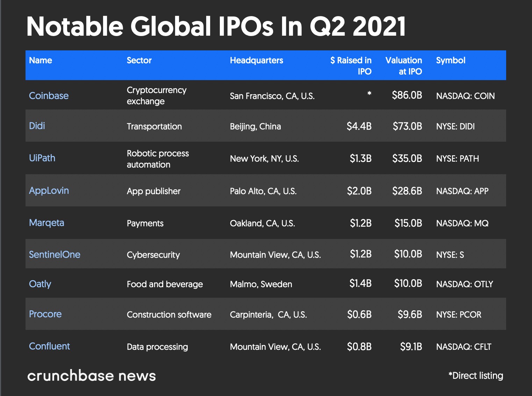532x396 pixels.
Task: Open the Marqeta company link
Action: point(46,223)
